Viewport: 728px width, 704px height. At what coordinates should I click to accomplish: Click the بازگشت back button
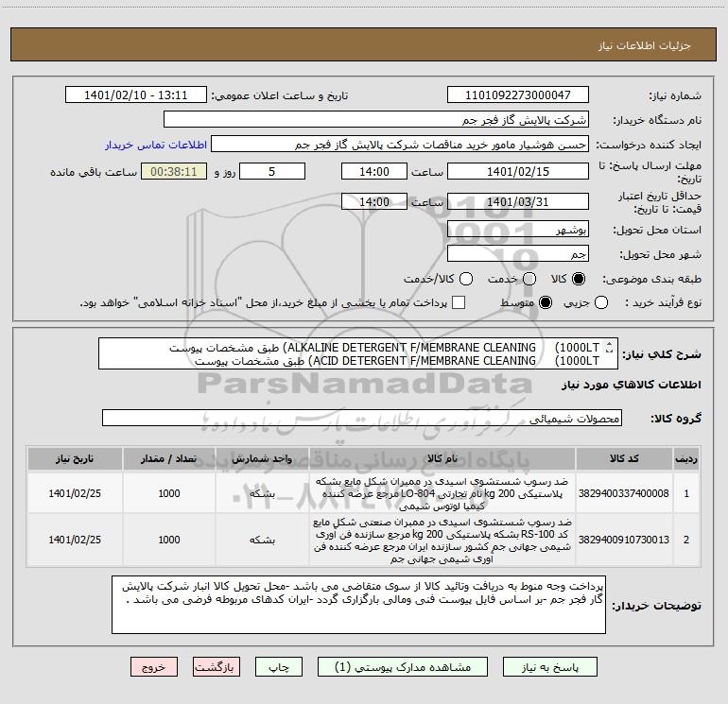217,667
